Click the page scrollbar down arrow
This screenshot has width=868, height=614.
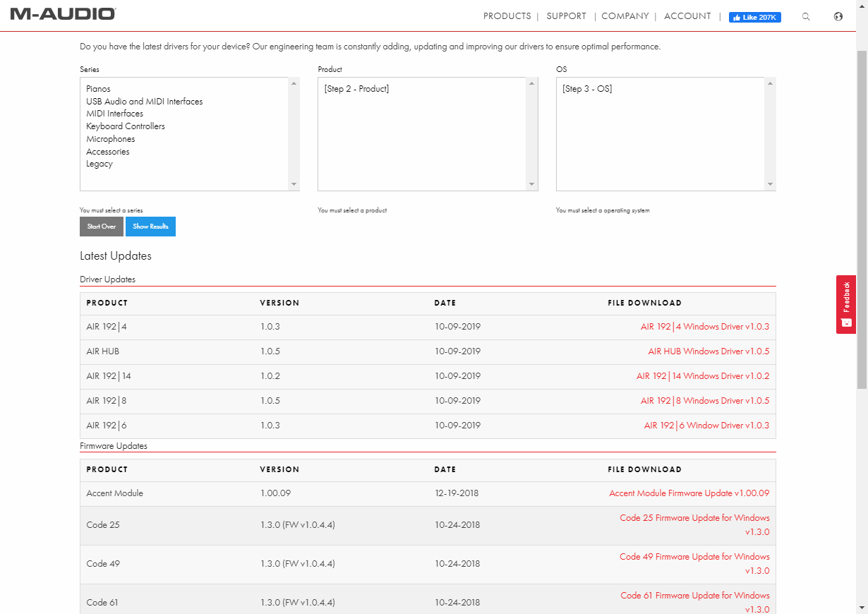(x=862, y=608)
